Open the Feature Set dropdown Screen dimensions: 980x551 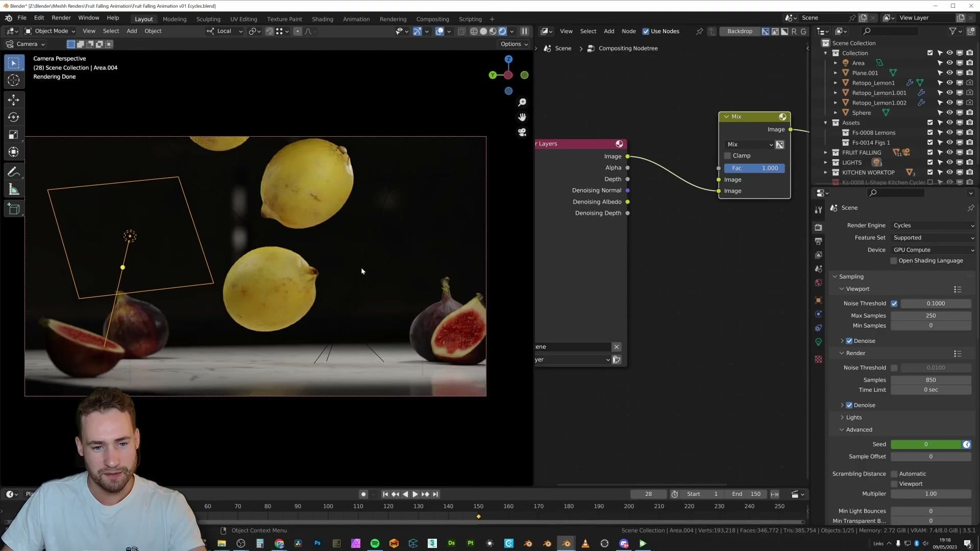point(934,238)
